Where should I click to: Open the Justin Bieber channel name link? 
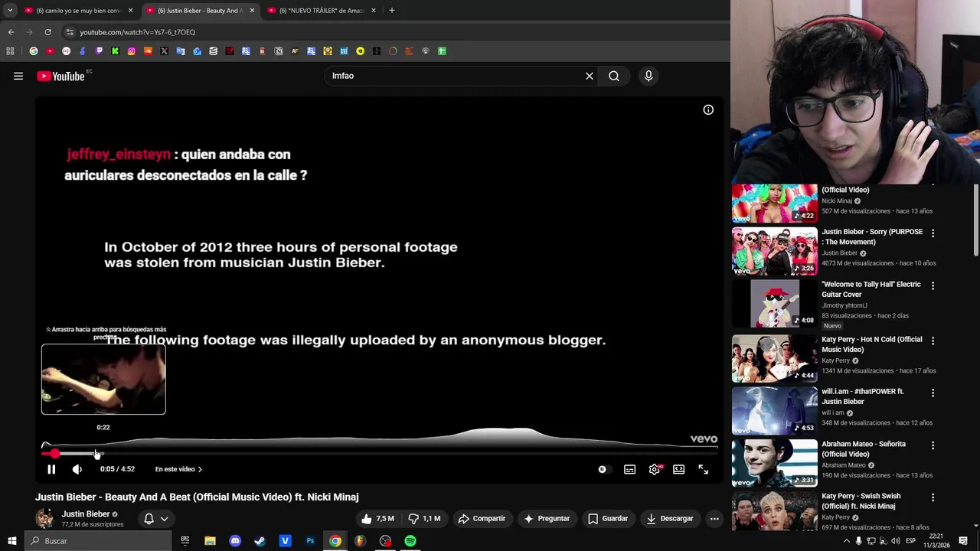[86, 514]
